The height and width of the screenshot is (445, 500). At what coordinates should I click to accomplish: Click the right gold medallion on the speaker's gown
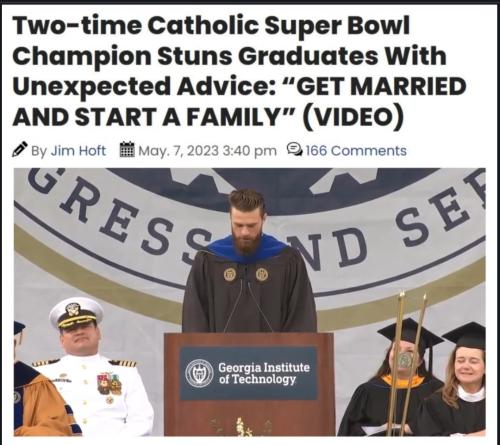point(262,274)
